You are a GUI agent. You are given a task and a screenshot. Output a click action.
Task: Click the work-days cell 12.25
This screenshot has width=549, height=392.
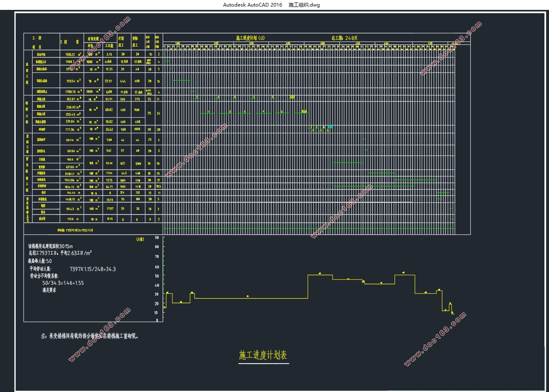(x=109, y=69)
